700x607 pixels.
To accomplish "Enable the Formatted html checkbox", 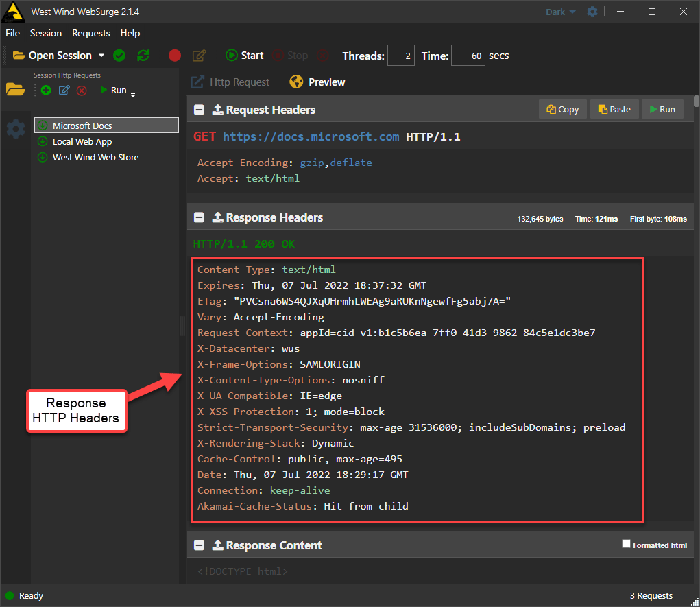I will point(626,544).
